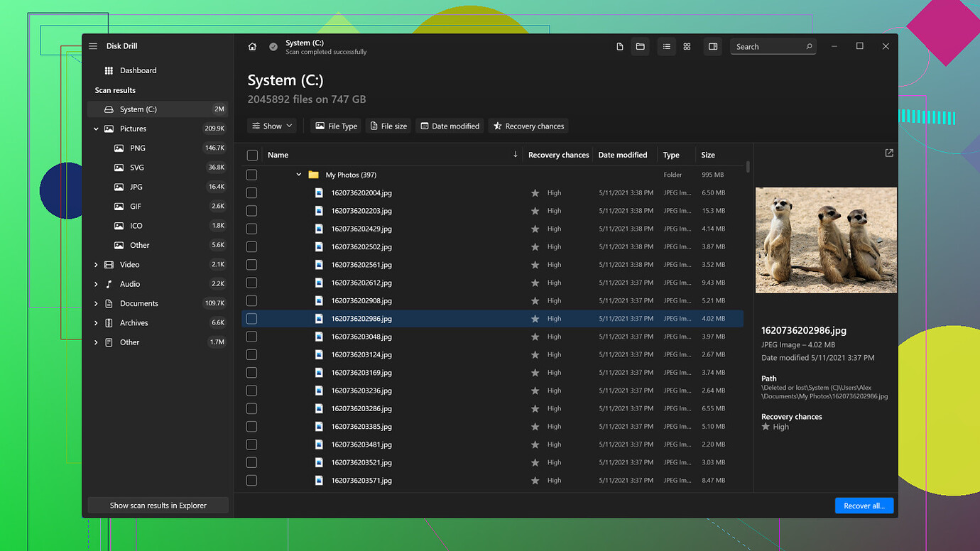Select the folder view icon in header
The image size is (980, 551).
(640, 47)
